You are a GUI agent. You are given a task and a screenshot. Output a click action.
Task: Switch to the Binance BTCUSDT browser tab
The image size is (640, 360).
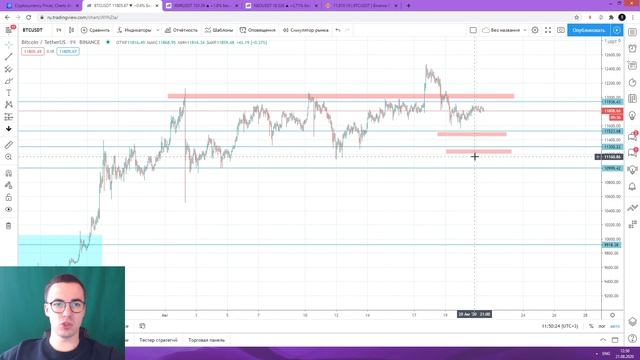click(x=361, y=6)
